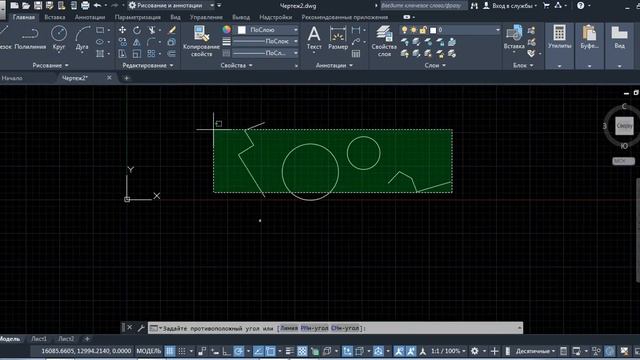640x360 pixels.
Task: Toggle lineweight display in status bar
Action: tap(290, 351)
